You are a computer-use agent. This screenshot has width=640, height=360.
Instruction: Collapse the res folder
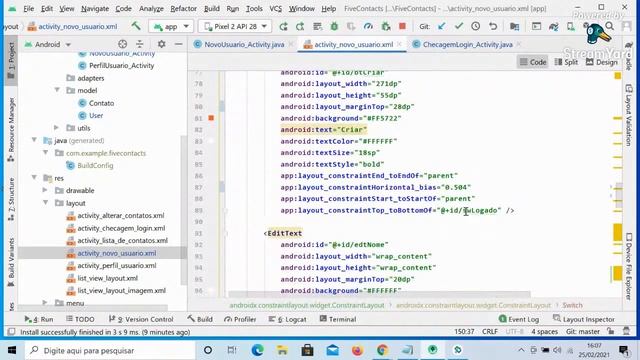[x=34, y=178]
